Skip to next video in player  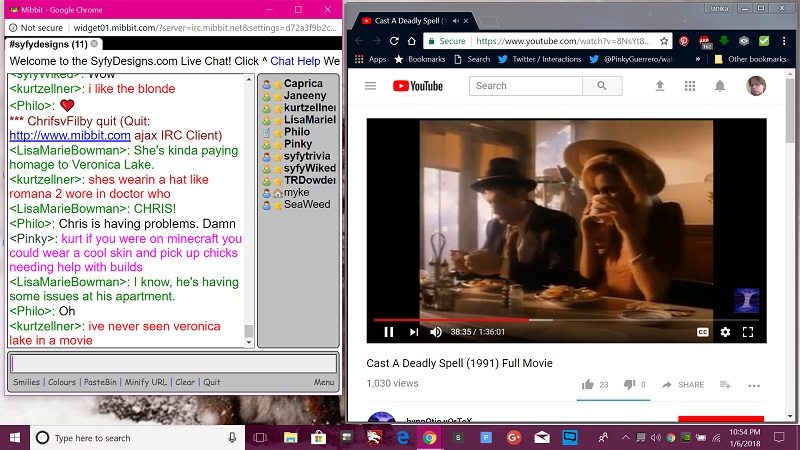[x=414, y=332]
